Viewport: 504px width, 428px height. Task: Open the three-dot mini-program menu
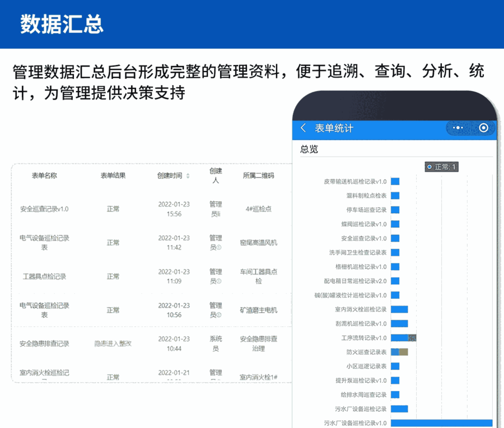coord(458,128)
